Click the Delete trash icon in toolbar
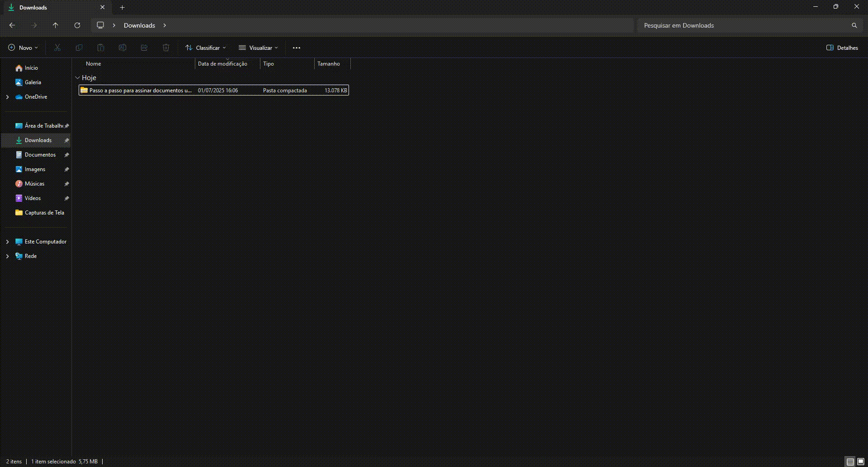The image size is (868, 467). [166, 48]
